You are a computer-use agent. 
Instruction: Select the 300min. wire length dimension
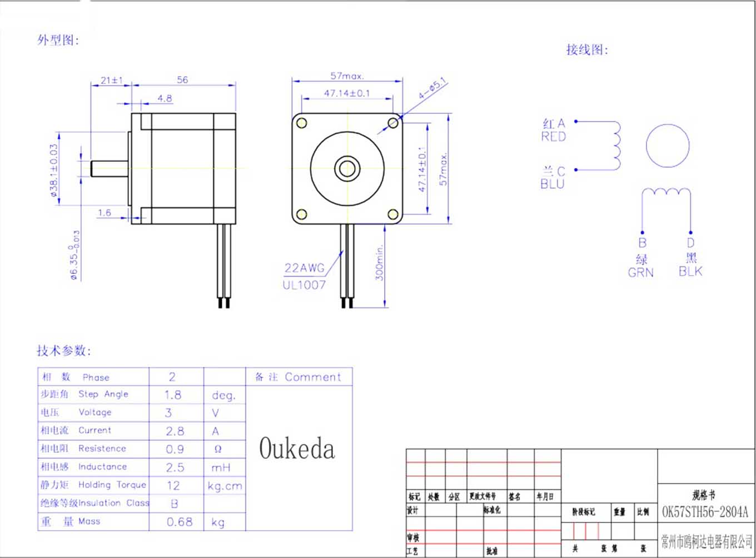tap(379, 262)
